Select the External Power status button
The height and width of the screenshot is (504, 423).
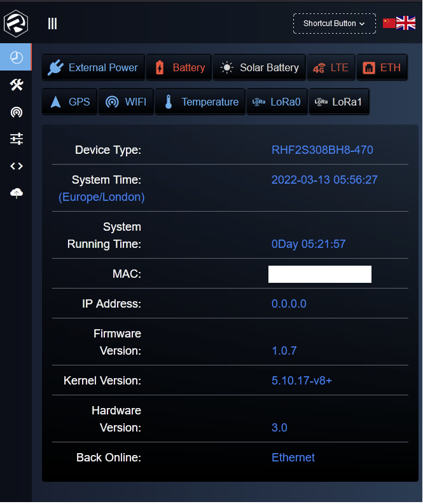93,67
